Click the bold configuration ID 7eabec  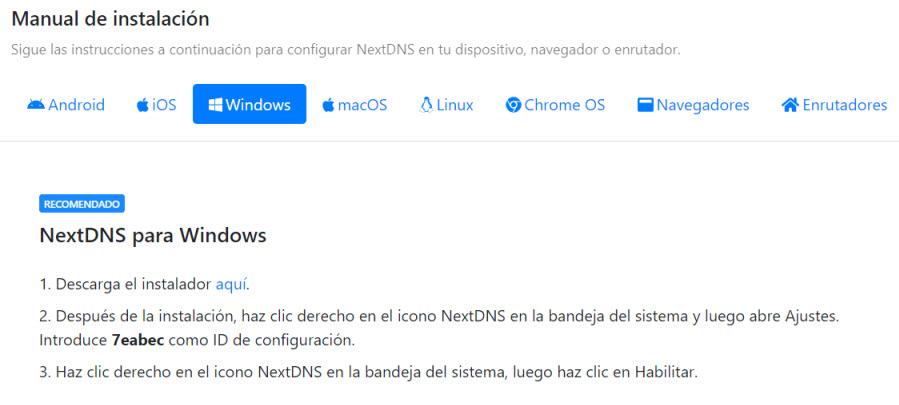click(x=138, y=340)
